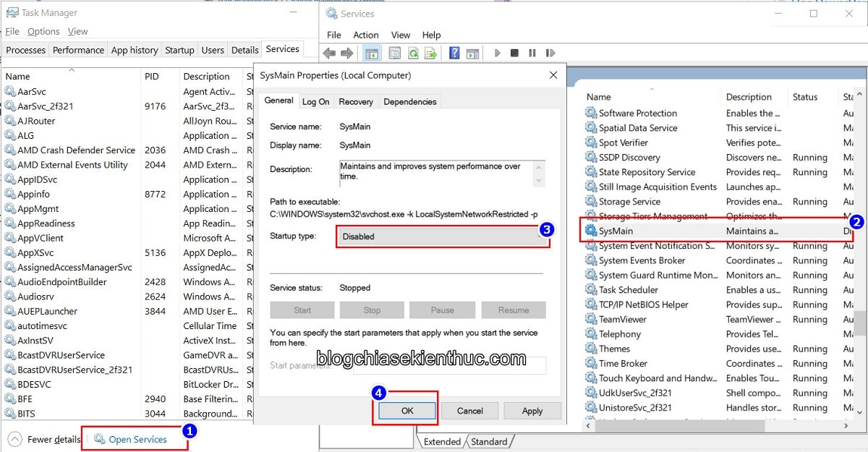Click the Open Services link

coord(137,439)
